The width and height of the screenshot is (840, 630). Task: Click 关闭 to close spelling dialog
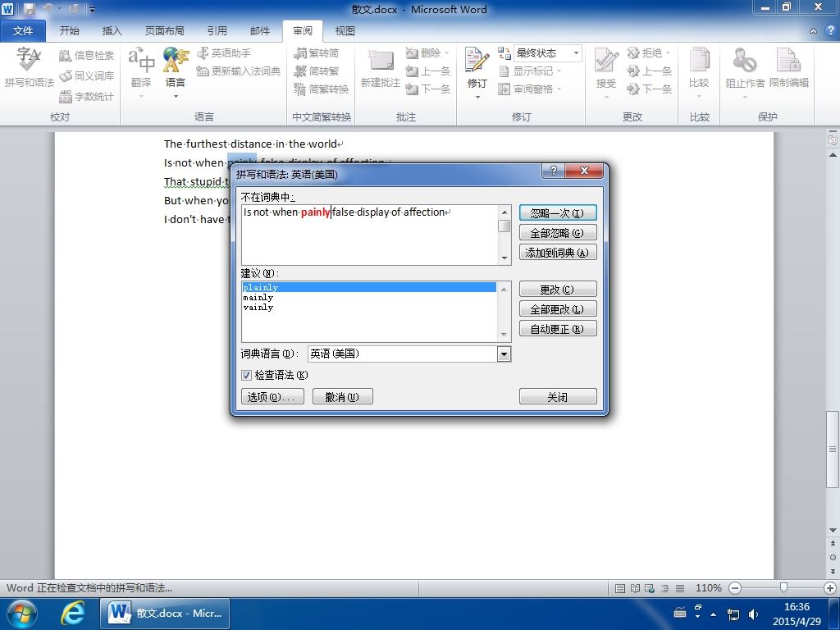[557, 396]
